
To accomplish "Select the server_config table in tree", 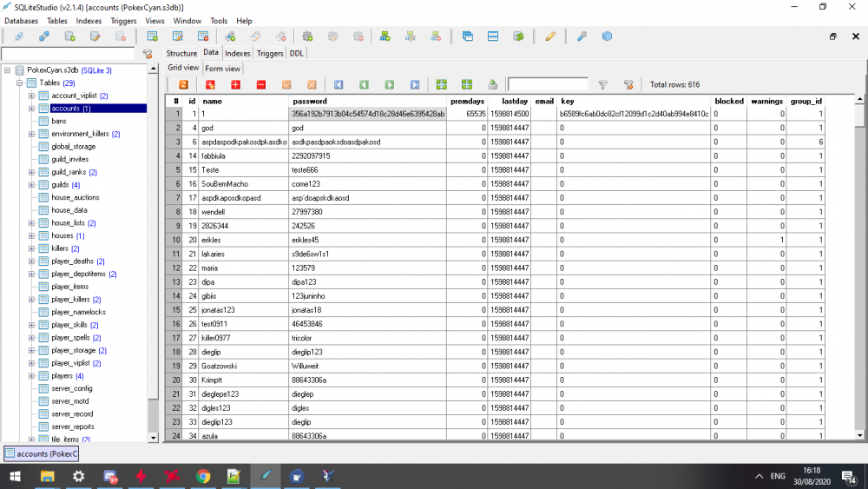I will 72,389.
